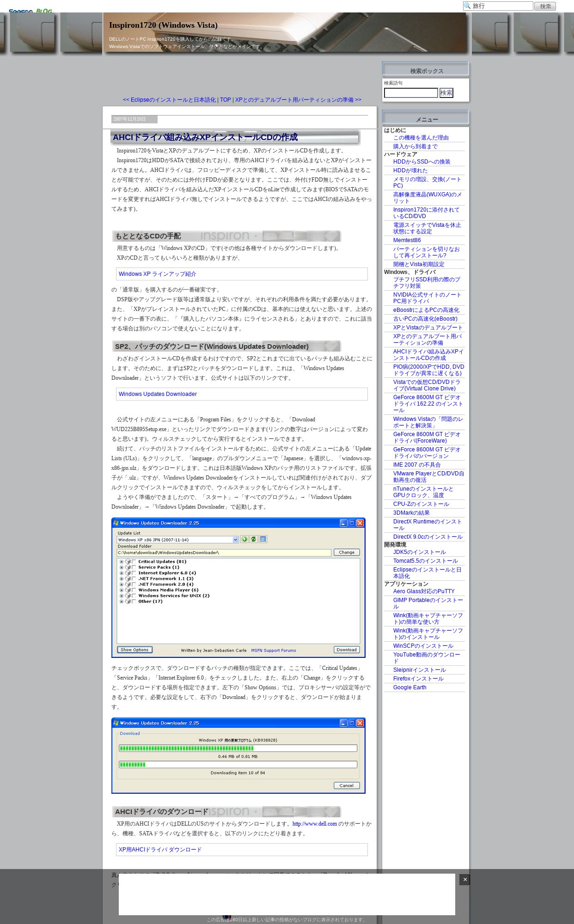Expand the Other (17) tree node
Screen dimensions: 574x924
tap(122, 602)
